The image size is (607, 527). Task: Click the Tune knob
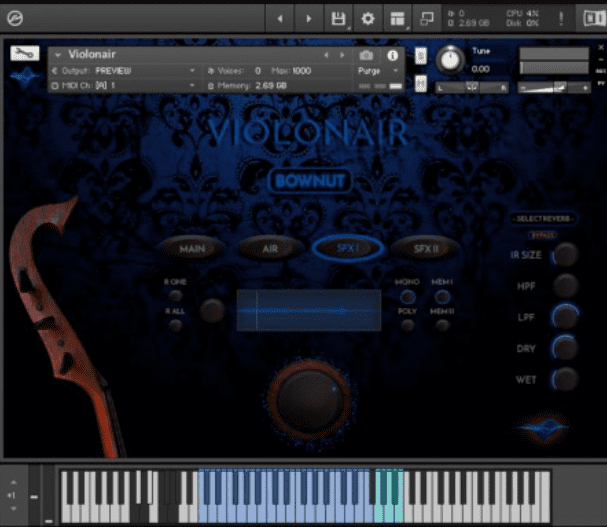pos(450,60)
